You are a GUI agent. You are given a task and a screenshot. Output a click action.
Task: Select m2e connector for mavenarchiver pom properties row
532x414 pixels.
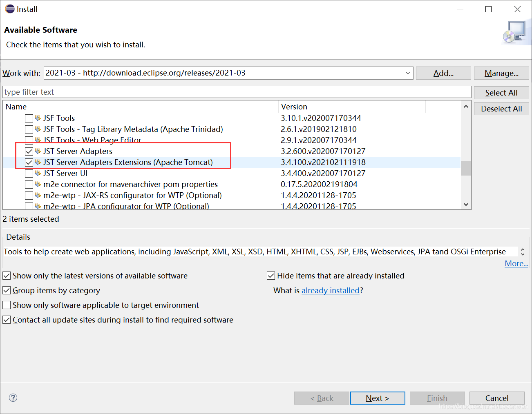(x=131, y=184)
